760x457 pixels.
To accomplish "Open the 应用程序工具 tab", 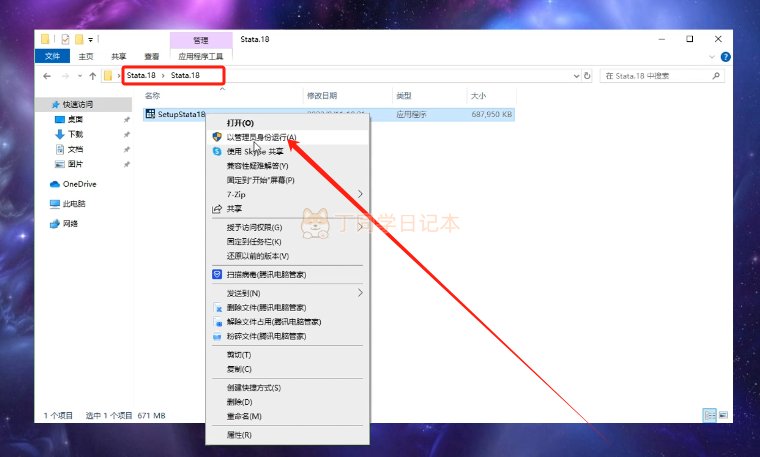I will [201, 56].
